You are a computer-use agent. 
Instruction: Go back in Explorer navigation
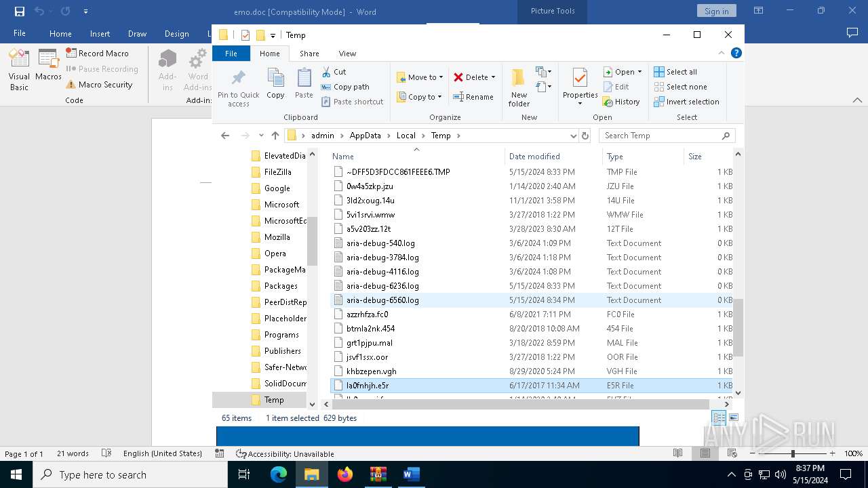coord(225,136)
